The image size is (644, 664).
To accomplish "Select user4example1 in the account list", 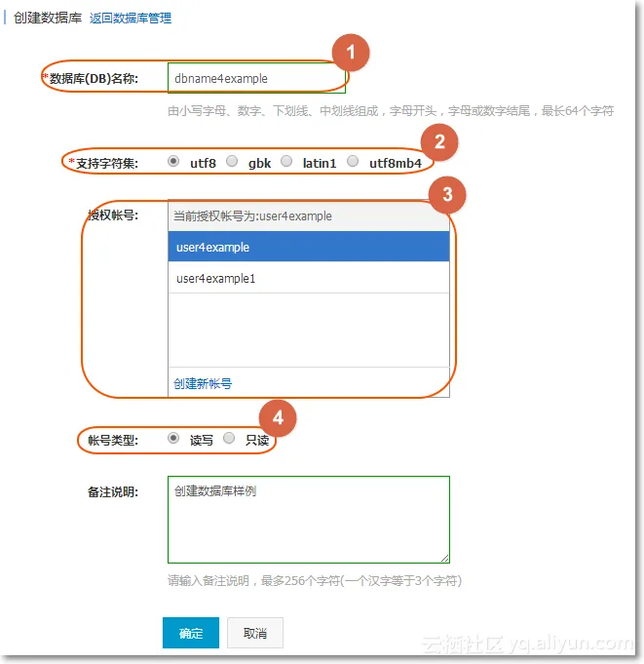I will 309,278.
